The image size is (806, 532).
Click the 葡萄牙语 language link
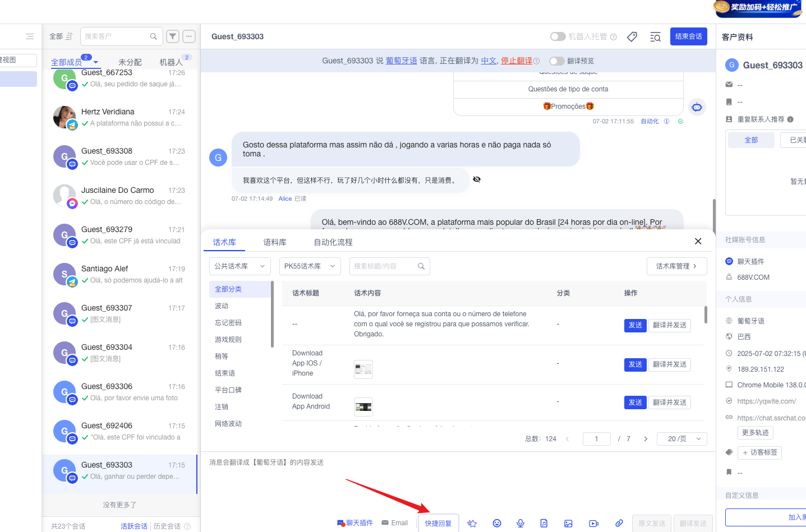point(402,61)
